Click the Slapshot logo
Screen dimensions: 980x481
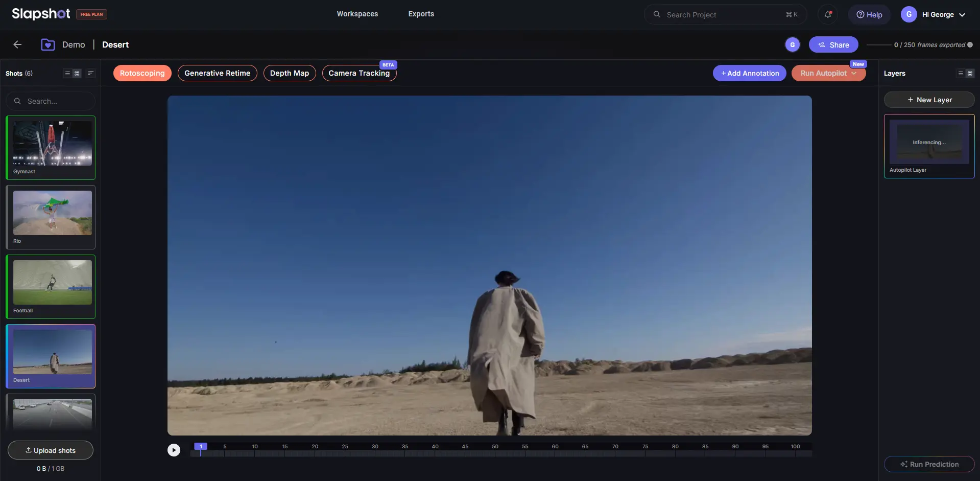tap(41, 14)
